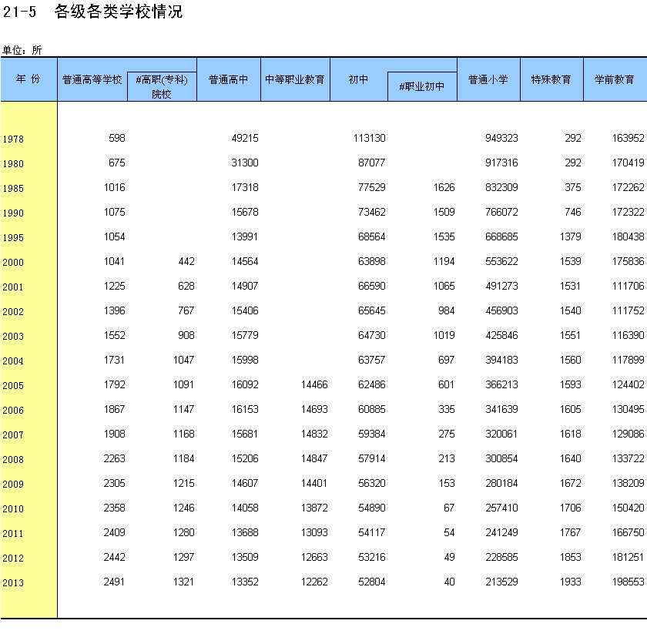Image resolution: width=647 pixels, height=644 pixels.
Task: Click year cell 2010
Action: click(x=13, y=509)
